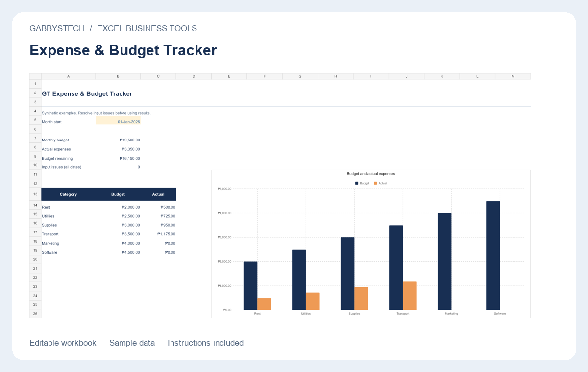Viewport: 588px width, 372px height.
Task: Click Transport actual value ₱1,175.00
Action: coord(167,234)
